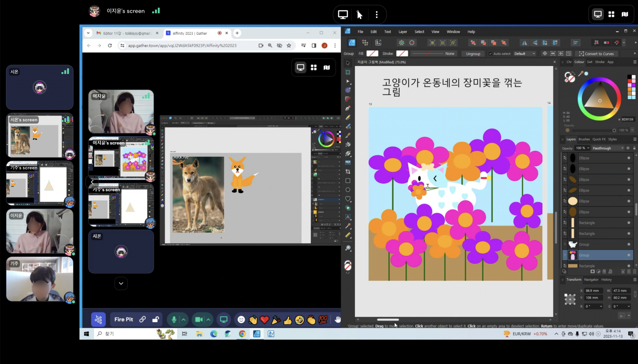
Task: Toggle the Auto-select checkbox
Action: coord(490,54)
